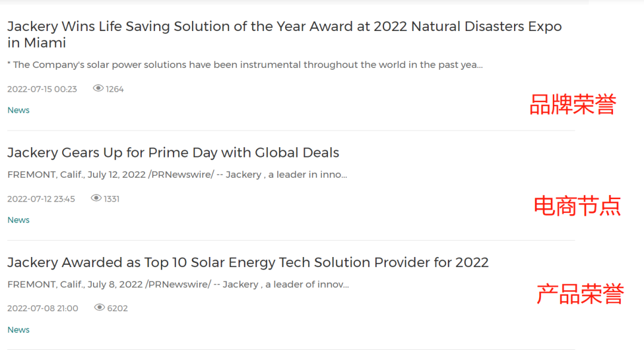Click the 2022-07-15 00:23 timestamp
Viewport: 644px width, 350px height.
point(42,89)
